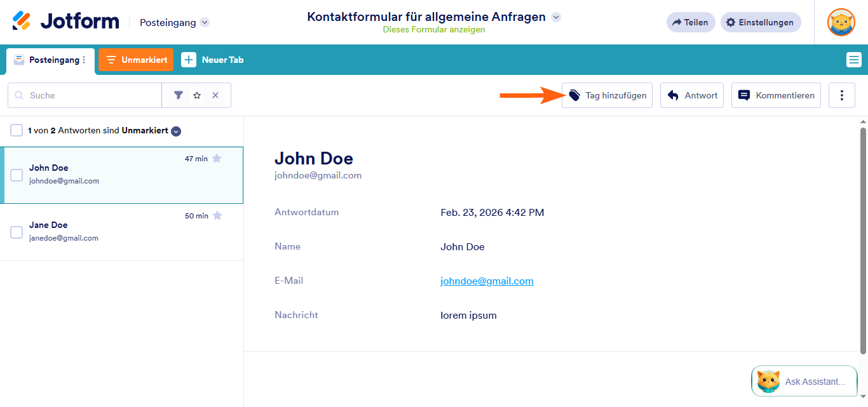Open the three-dot menu next to Kommentieren
Image resolution: width=868 pixels, height=407 pixels.
[841, 95]
